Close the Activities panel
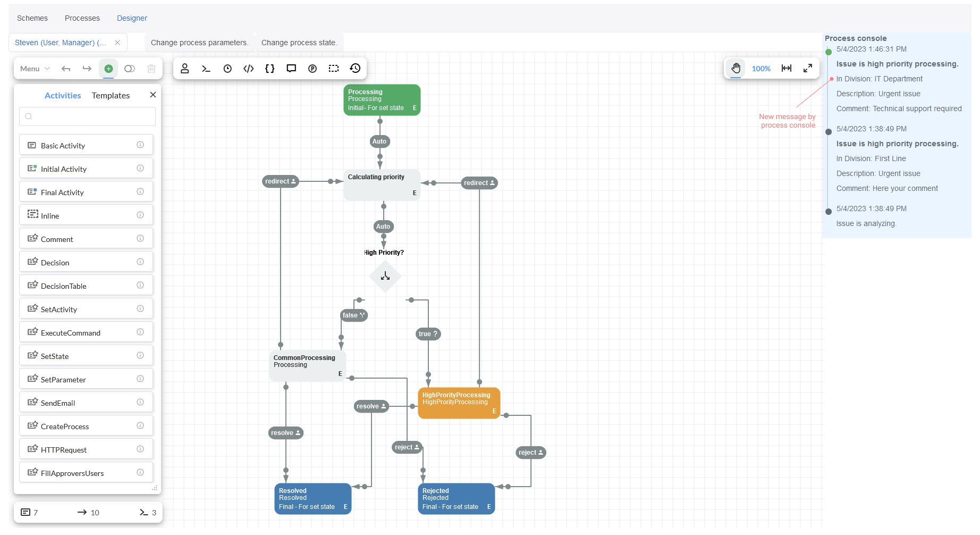 [x=153, y=95]
